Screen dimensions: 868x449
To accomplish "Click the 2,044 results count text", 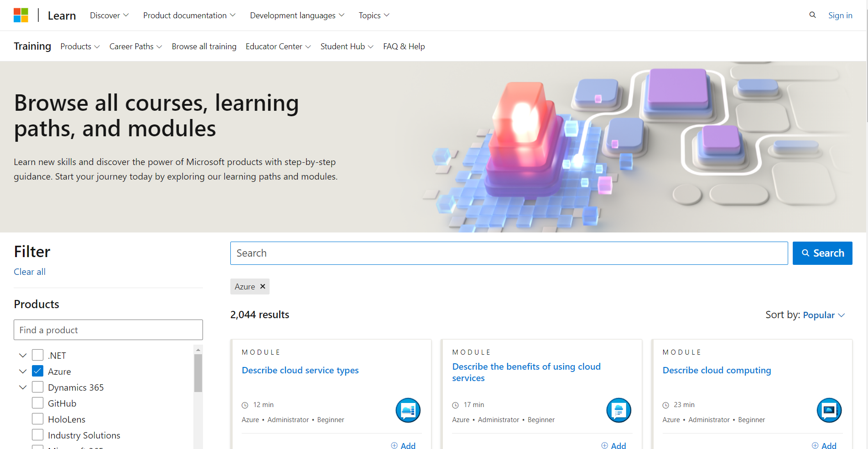I will (260, 315).
